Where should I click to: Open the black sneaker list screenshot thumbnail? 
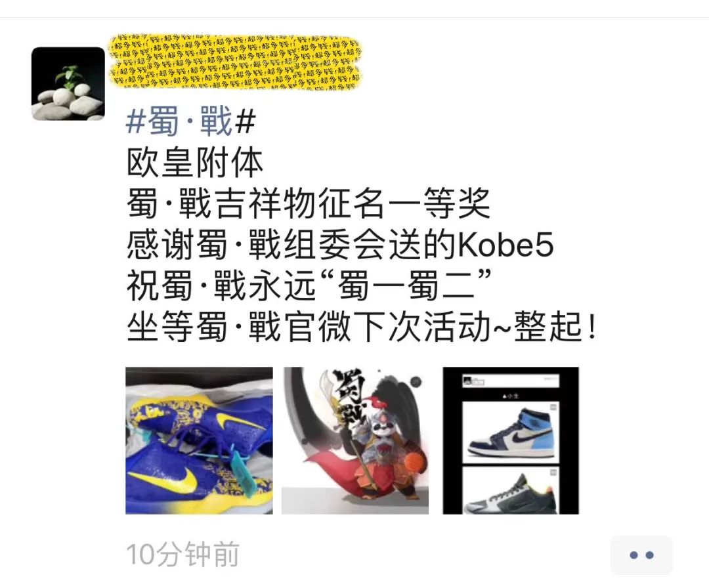click(511, 440)
